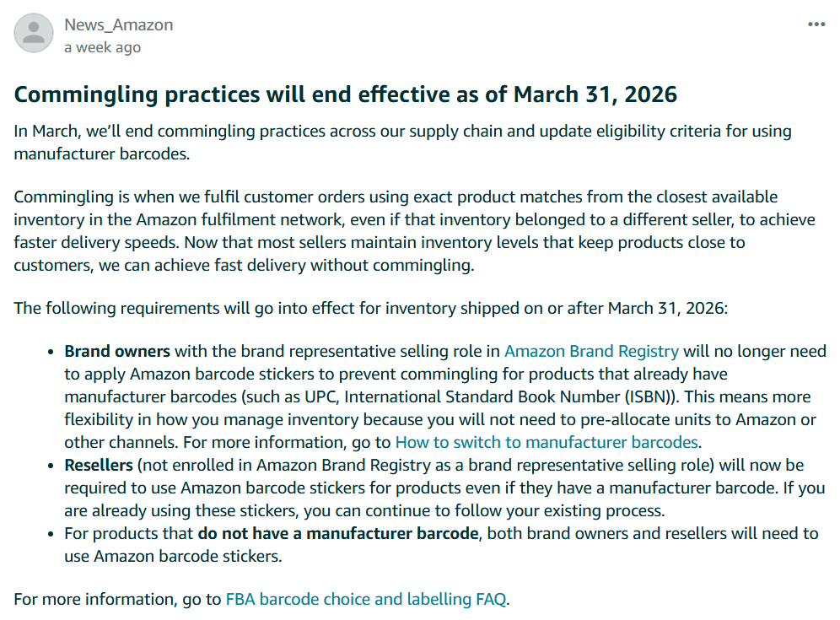The width and height of the screenshot is (840, 620).
Task: Click the final "For more information, go to" text
Action: [x=118, y=600]
